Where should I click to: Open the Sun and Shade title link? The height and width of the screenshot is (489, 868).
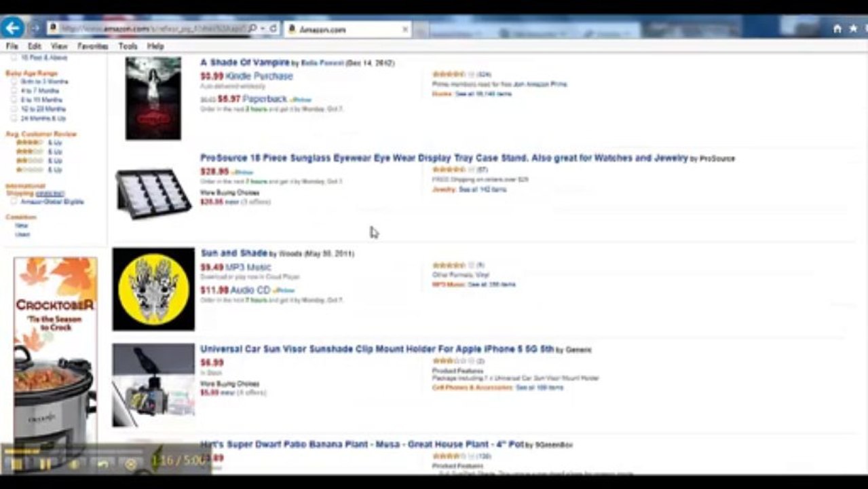coord(233,253)
